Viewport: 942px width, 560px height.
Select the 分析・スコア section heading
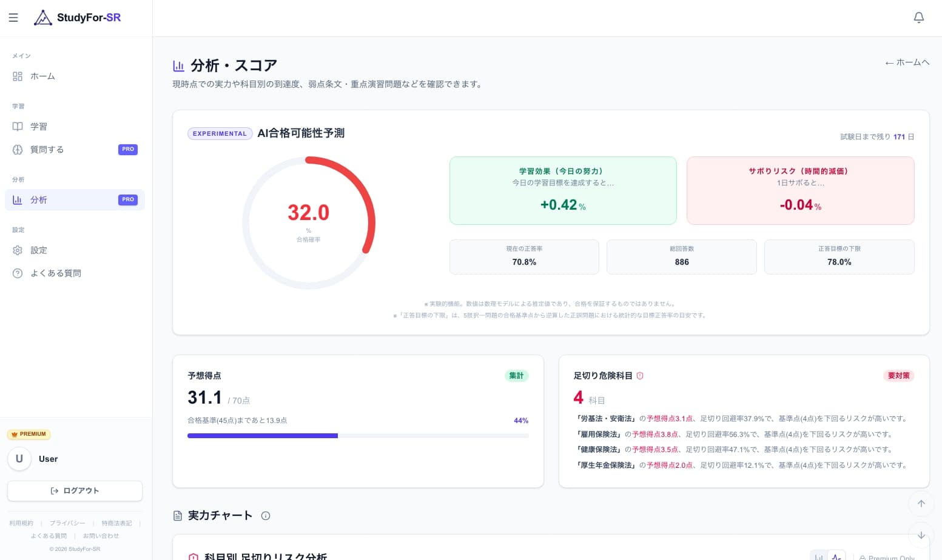coord(234,65)
